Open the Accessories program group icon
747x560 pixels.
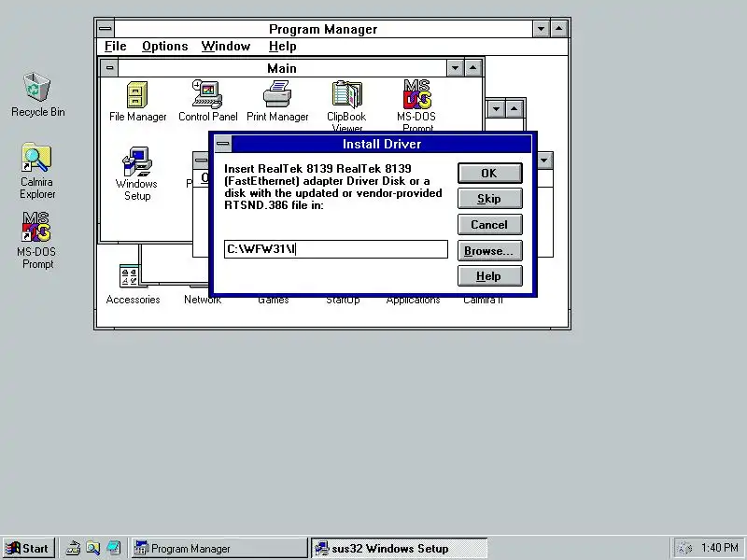coord(133,285)
